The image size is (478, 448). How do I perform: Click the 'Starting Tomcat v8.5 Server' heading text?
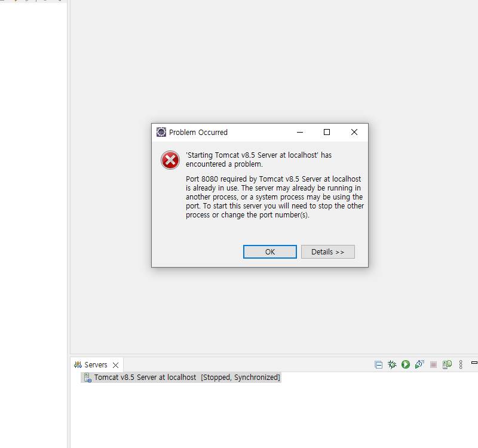coord(259,159)
